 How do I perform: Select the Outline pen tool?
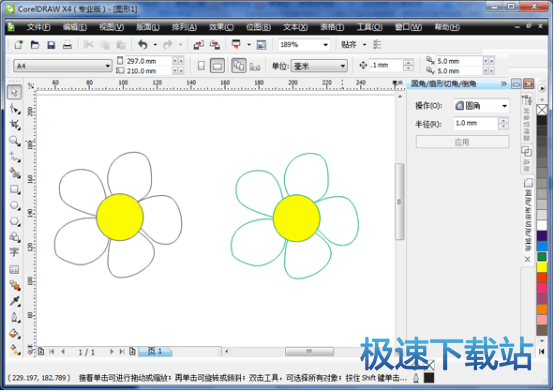point(14,317)
